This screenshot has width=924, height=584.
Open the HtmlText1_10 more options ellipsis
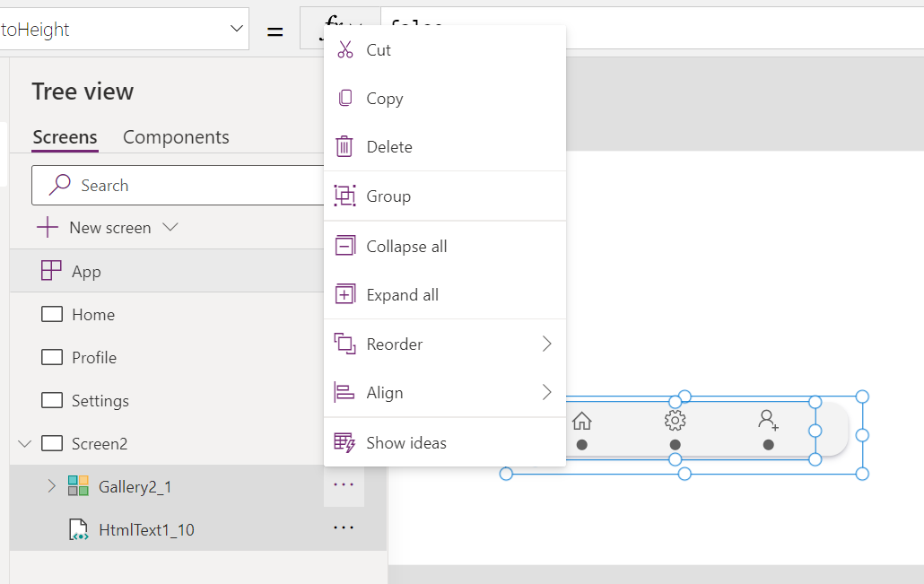click(344, 527)
